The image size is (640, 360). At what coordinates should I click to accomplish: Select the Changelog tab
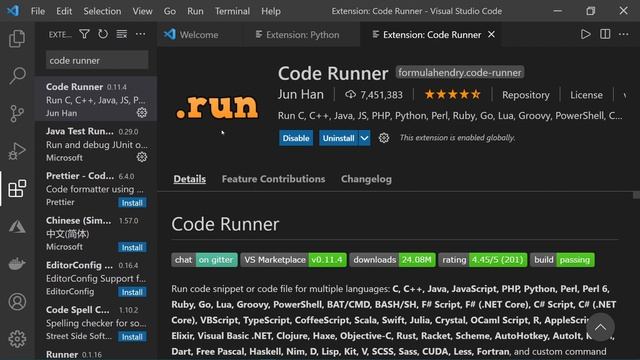pos(366,179)
